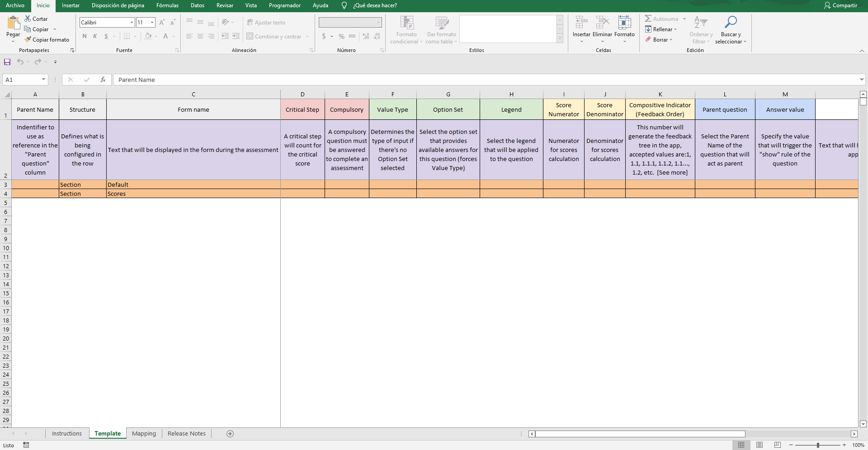This screenshot has height=450, width=868.
Task: Expand the Name Box A1 dropdown
Action: 43,80
